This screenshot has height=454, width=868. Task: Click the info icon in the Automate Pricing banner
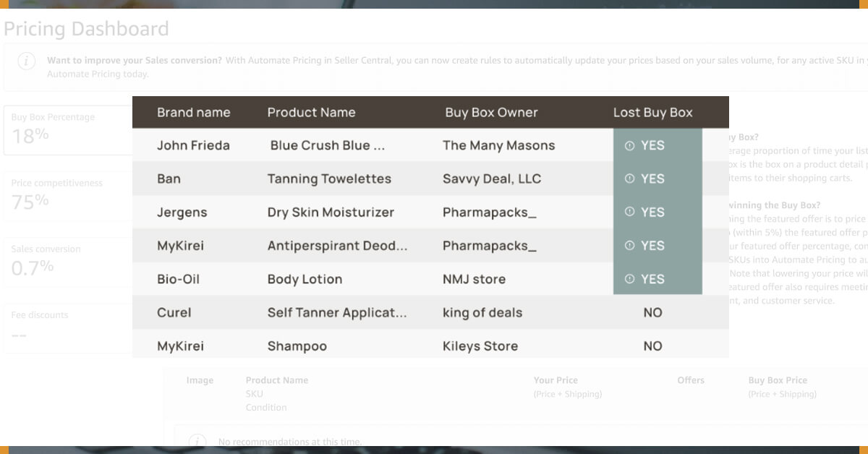[x=26, y=61]
